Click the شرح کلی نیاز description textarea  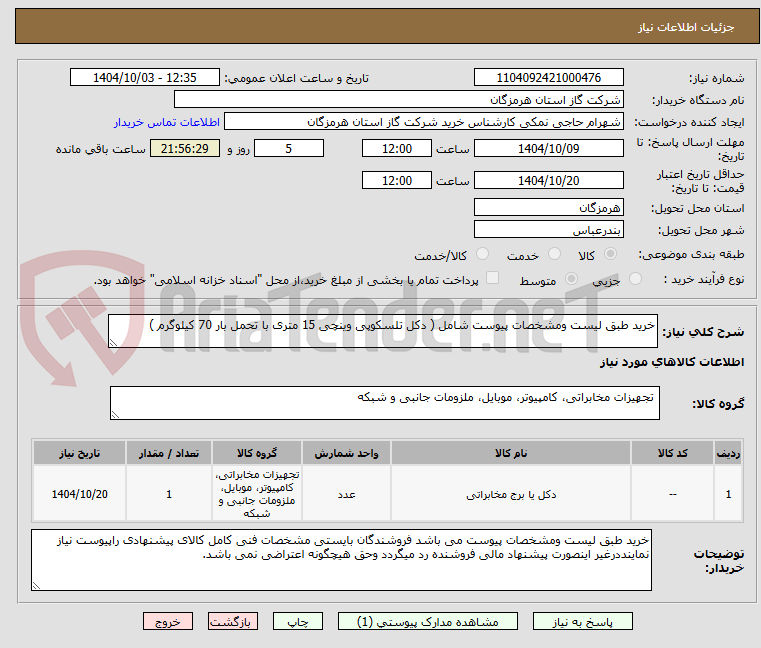(x=382, y=331)
